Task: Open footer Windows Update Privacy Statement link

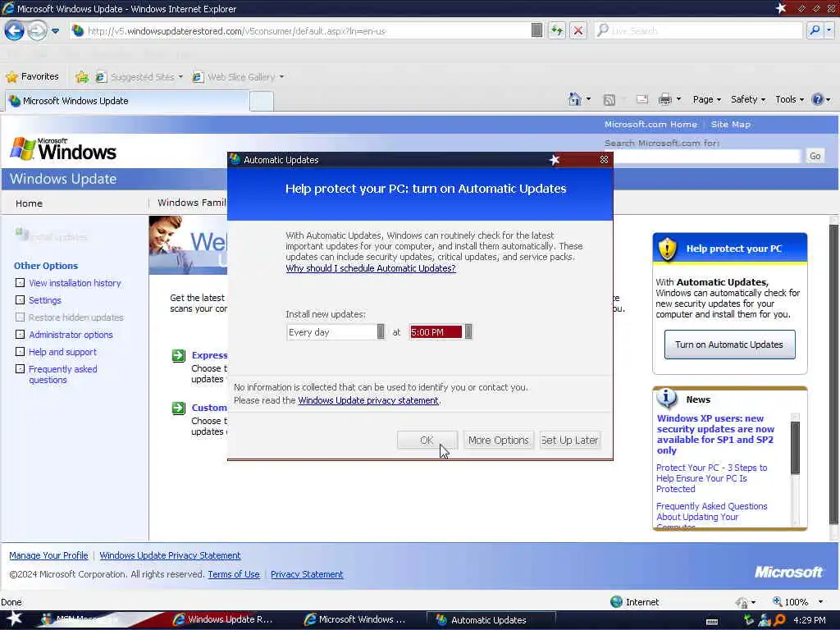Action: [170, 555]
